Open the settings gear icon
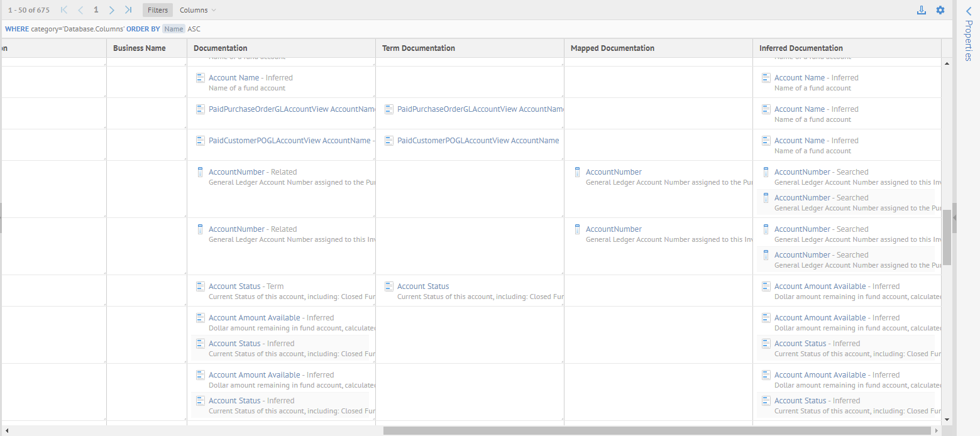The width and height of the screenshot is (980, 436). (940, 10)
